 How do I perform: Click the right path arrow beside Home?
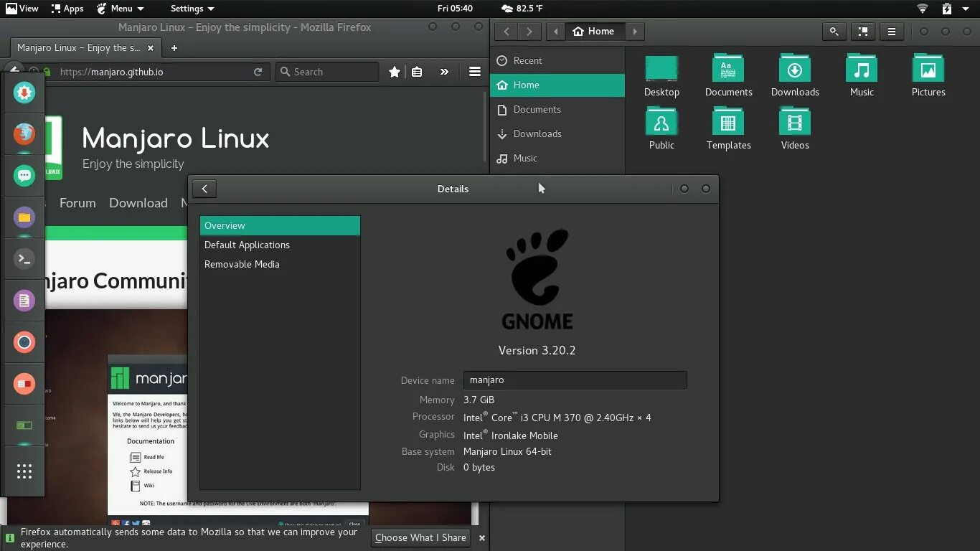click(x=635, y=32)
